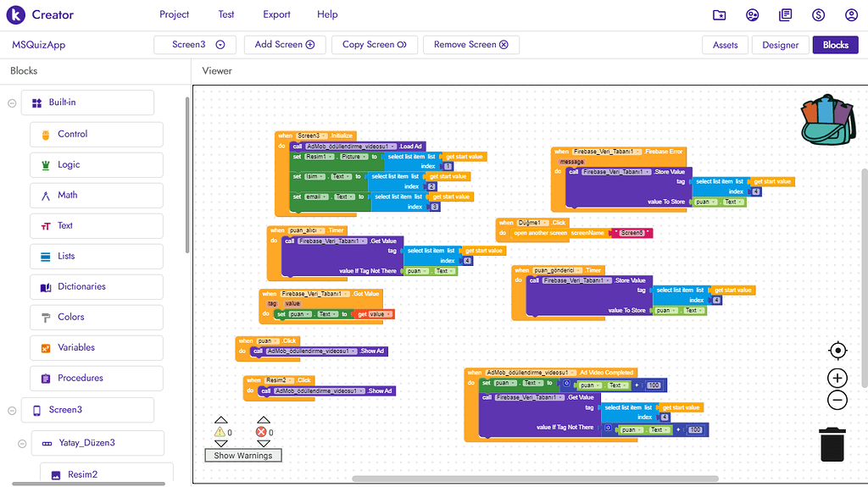Zoom in with the plus icon

tap(837, 378)
